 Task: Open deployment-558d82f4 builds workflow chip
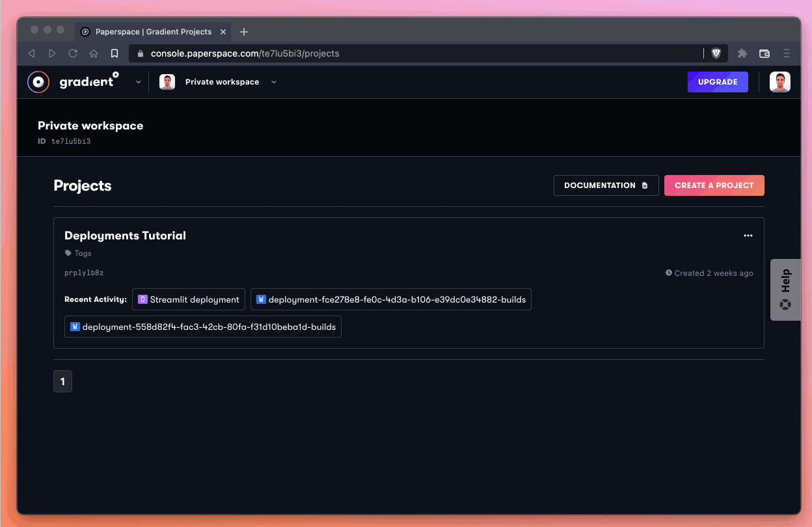[203, 327]
